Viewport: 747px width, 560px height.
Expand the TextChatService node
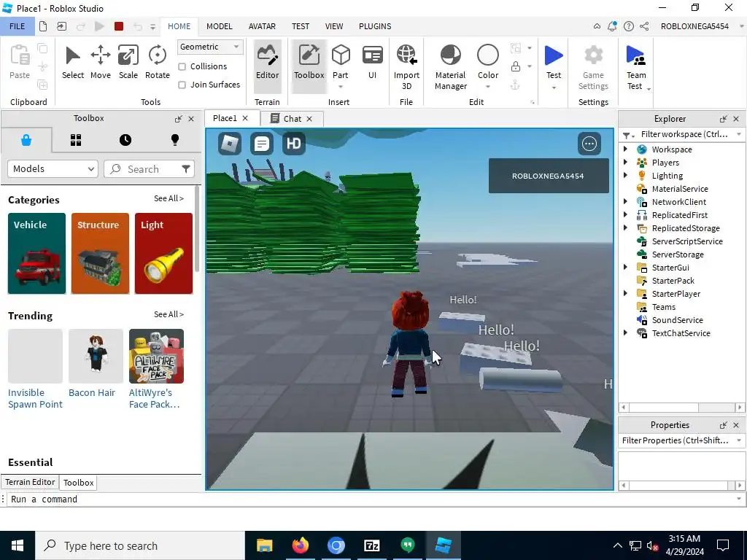(x=625, y=333)
